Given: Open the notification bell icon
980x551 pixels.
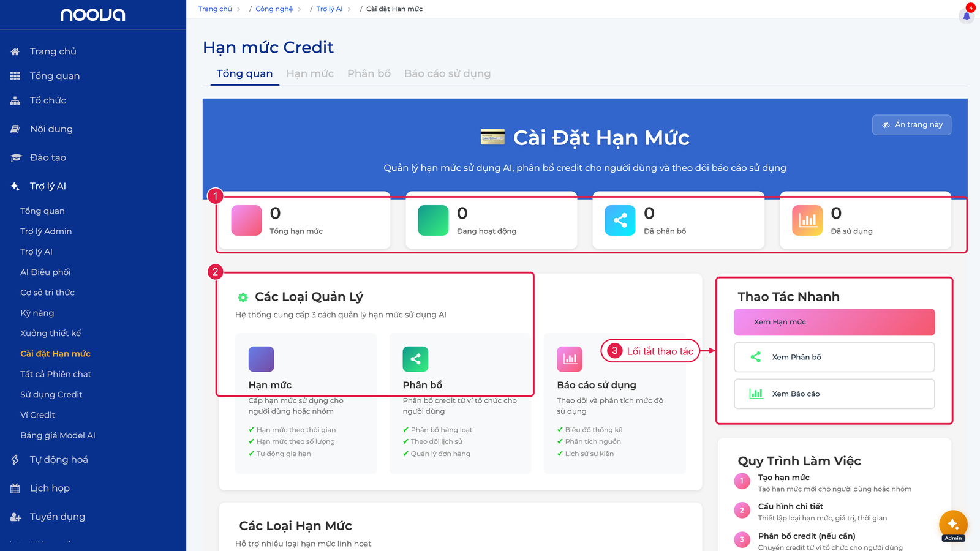Looking at the screenshot, I should pyautogui.click(x=967, y=16).
